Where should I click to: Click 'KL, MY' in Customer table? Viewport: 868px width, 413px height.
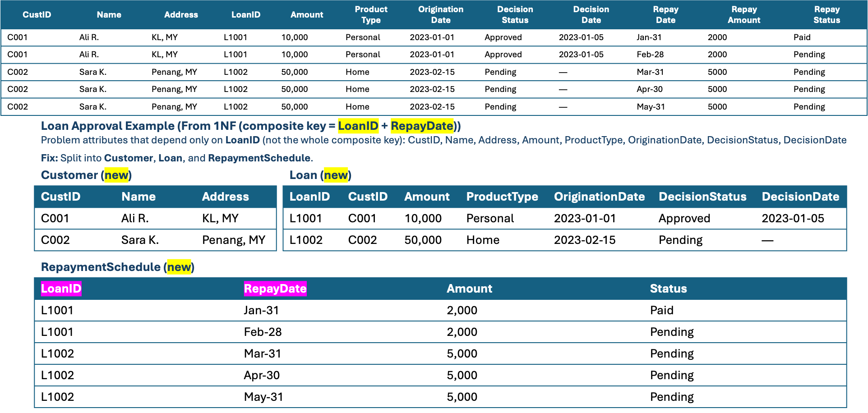point(220,219)
